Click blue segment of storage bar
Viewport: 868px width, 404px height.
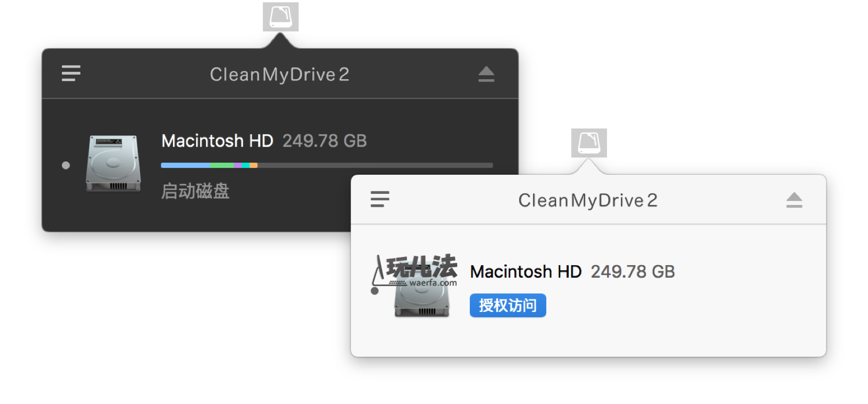tap(186, 166)
